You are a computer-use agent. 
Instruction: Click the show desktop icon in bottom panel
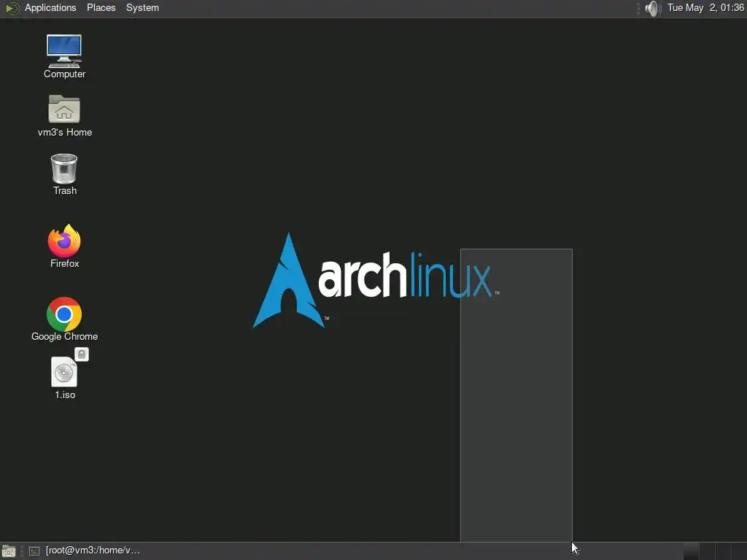pyautogui.click(x=9, y=551)
